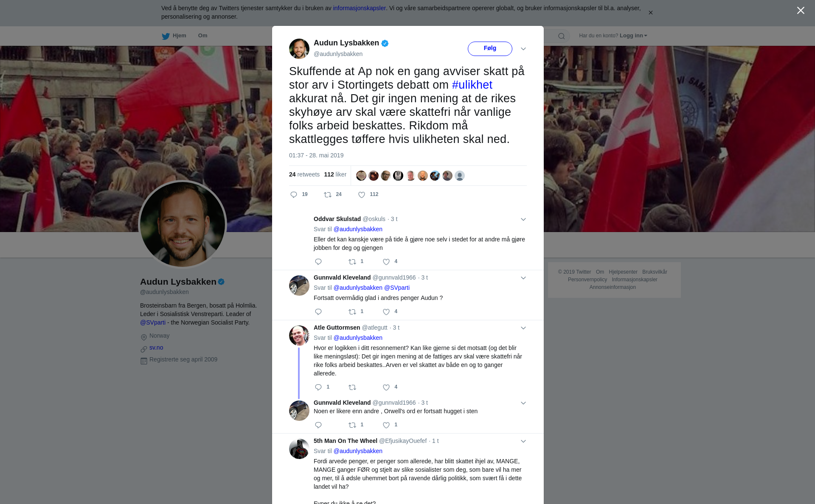The image size is (815, 504).
Task: Open the dropdown arrow next to Følg
Action: pyautogui.click(x=523, y=49)
